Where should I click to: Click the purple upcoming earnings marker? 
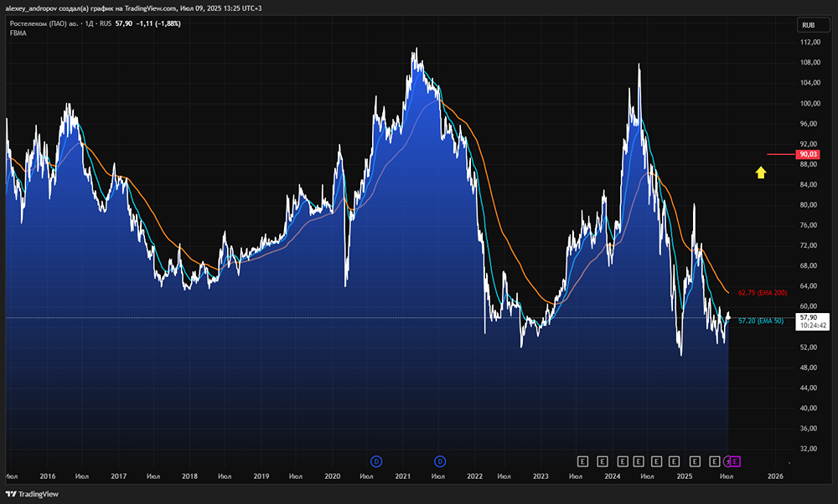pyautogui.click(x=736, y=460)
